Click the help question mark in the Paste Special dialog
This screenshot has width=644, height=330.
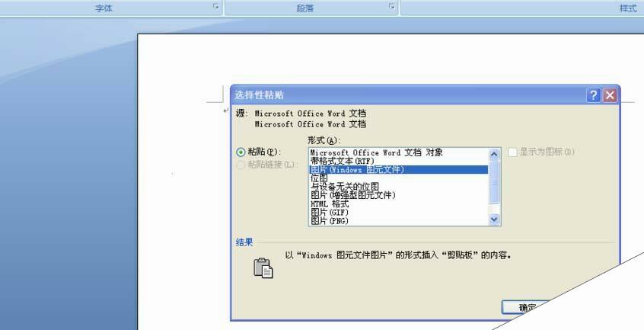pyautogui.click(x=594, y=95)
